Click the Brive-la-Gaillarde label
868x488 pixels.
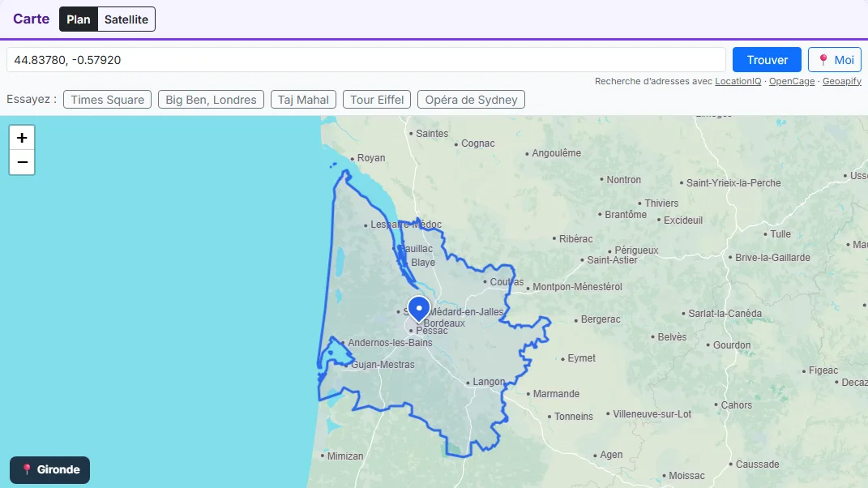pyautogui.click(x=773, y=258)
